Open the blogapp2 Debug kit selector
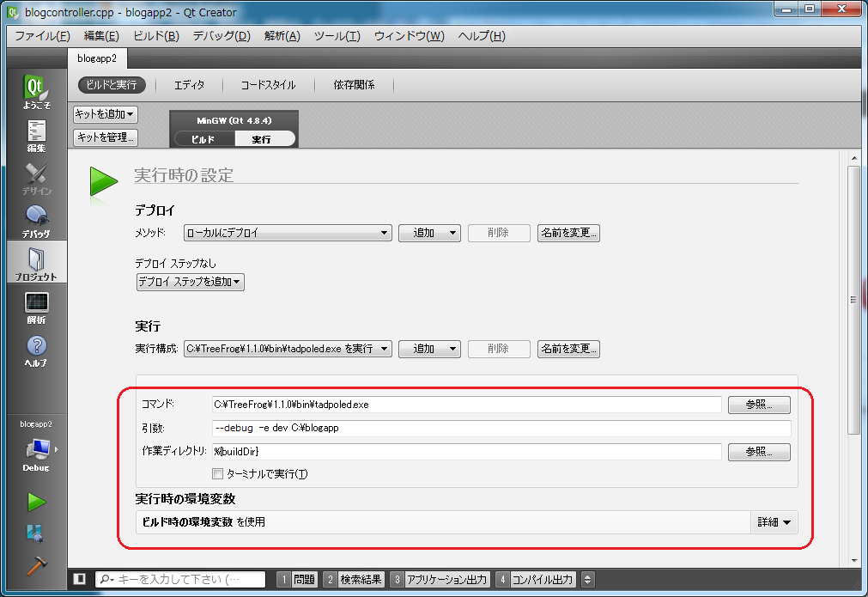 (x=37, y=447)
